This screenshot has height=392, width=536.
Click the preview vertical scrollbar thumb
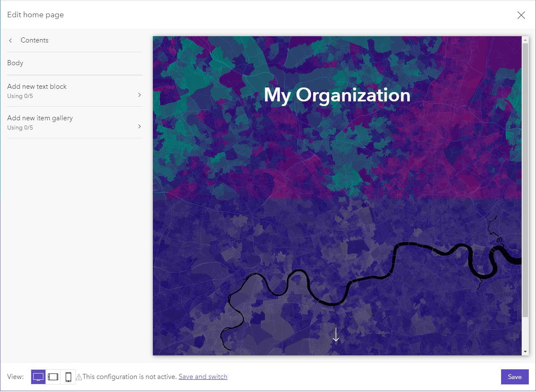pyautogui.click(x=525, y=177)
